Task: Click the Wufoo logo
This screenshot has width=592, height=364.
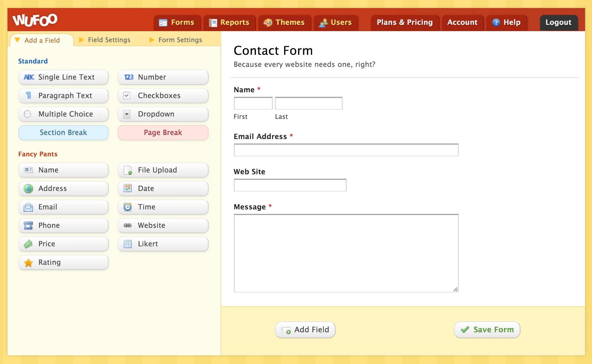Action: pos(35,20)
